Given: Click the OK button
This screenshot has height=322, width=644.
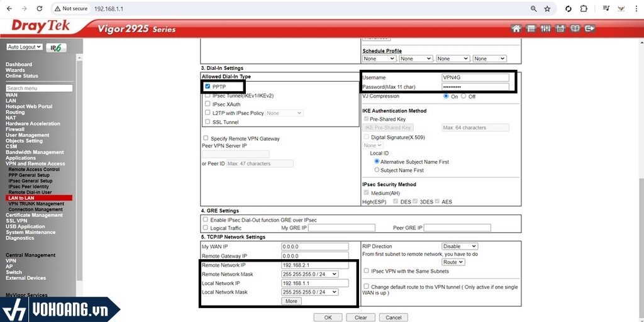Looking at the screenshot, I should (x=328, y=318).
